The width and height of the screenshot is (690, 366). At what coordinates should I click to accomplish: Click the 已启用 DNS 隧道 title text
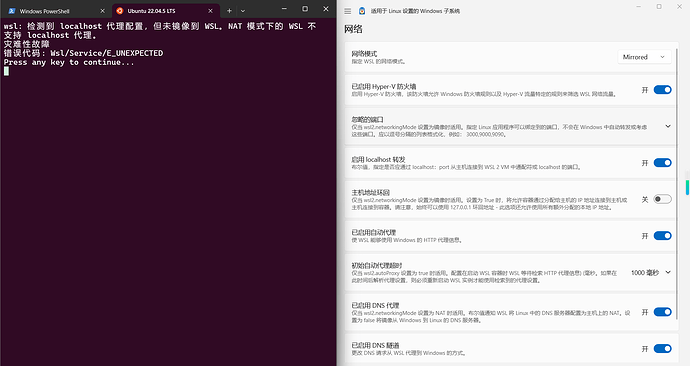(x=375, y=346)
